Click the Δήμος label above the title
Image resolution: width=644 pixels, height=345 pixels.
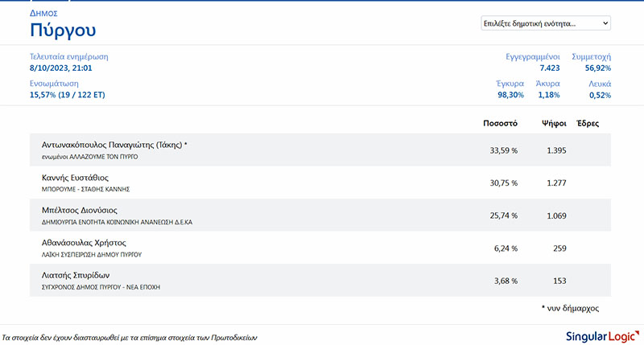(43, 14)
